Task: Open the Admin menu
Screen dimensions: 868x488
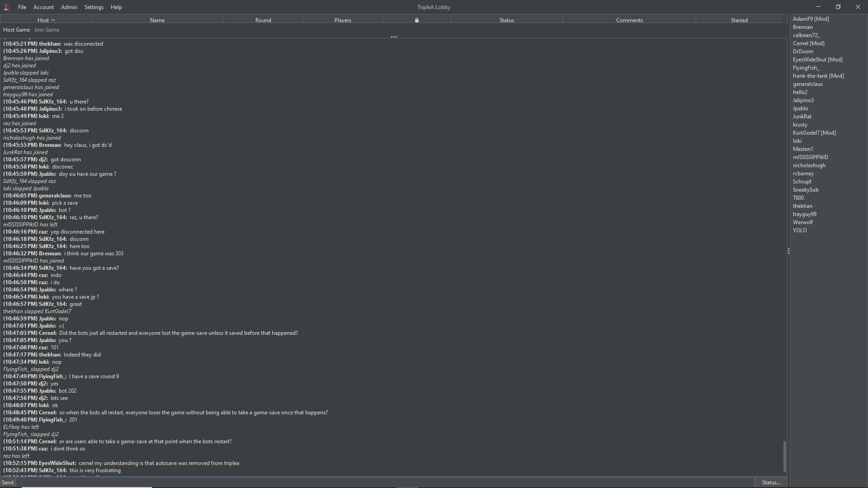Action: point(69,7)
